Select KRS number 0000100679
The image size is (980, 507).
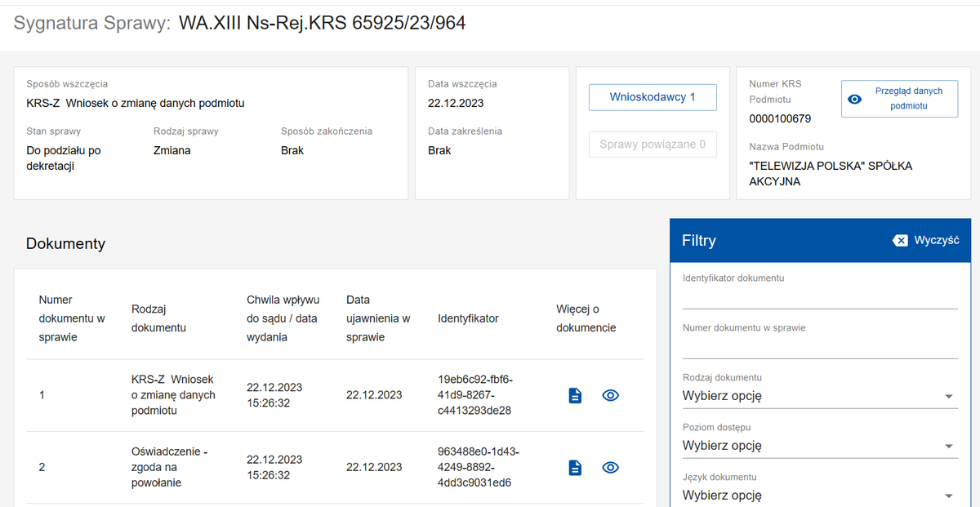click(780, 119)
